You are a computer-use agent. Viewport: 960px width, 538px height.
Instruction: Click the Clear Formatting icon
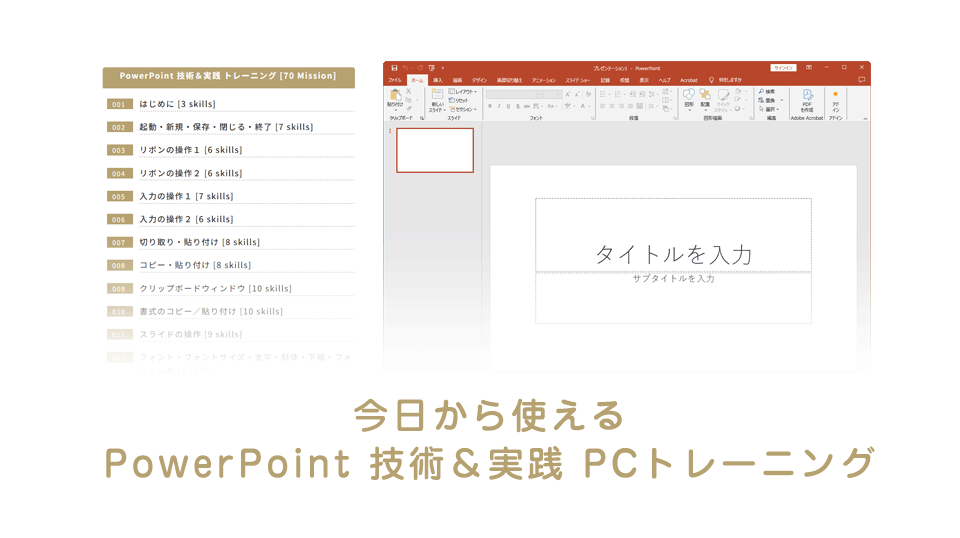pos(588,94)
